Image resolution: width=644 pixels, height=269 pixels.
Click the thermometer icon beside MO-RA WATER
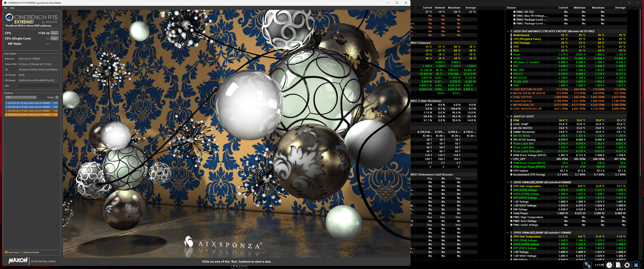coord(511,128)
